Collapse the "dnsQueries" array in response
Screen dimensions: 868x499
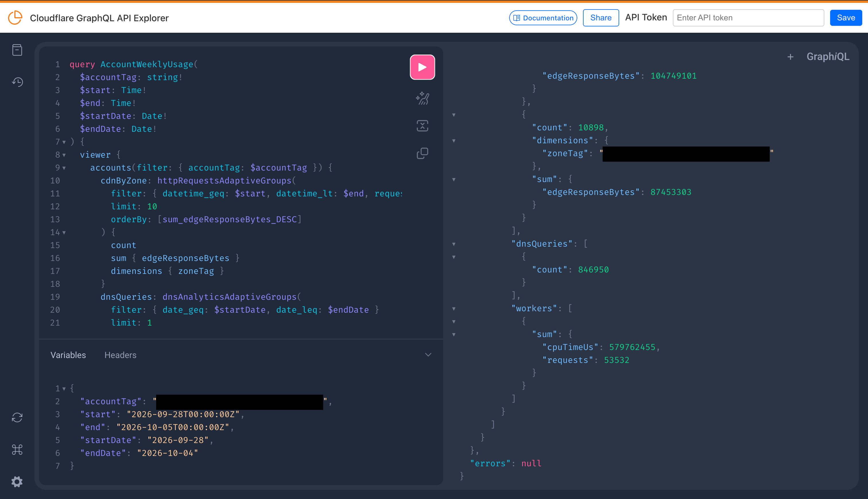point(454,244)
